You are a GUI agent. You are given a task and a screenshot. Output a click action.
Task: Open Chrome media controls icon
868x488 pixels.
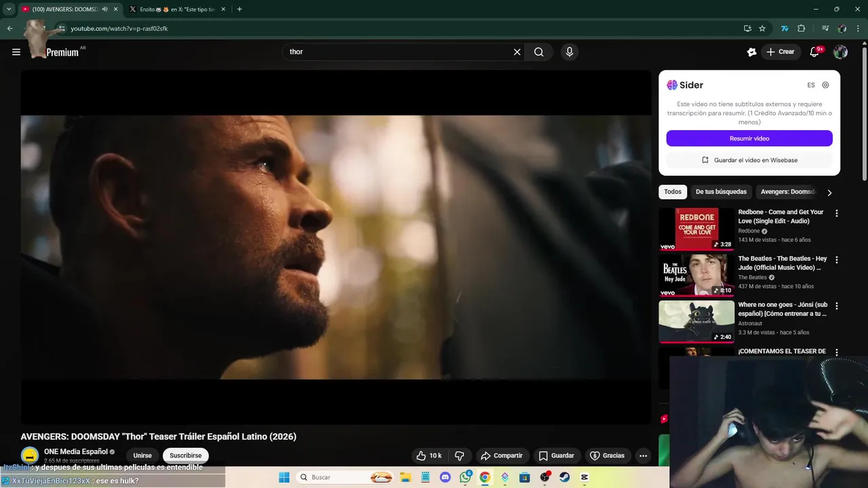coord(825,28)
